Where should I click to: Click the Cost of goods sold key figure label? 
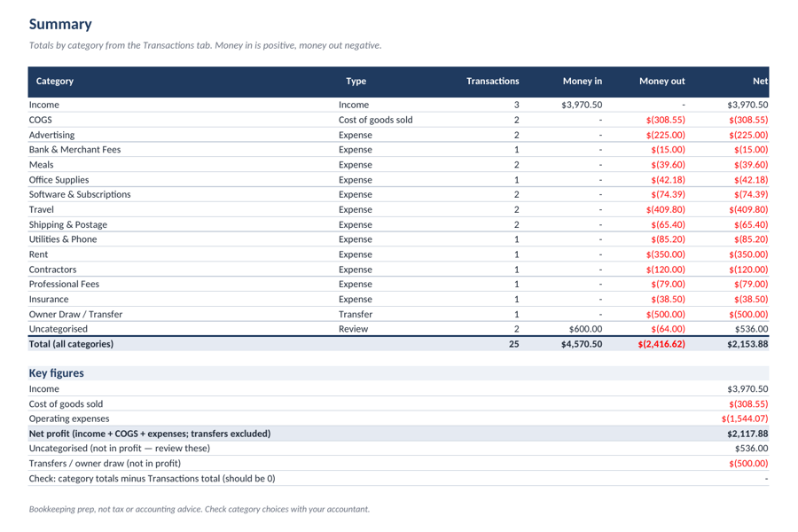(x=66, y=403)
